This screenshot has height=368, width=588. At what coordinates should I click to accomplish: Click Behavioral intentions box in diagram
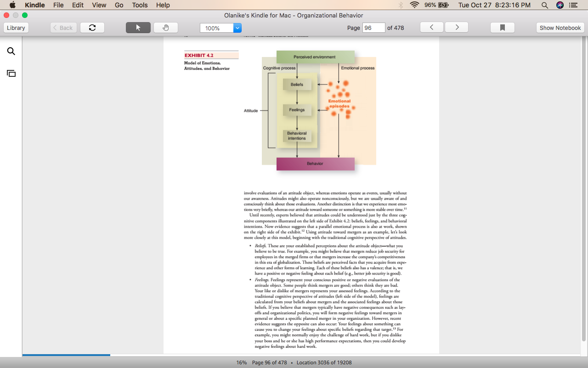coord(297,136)
